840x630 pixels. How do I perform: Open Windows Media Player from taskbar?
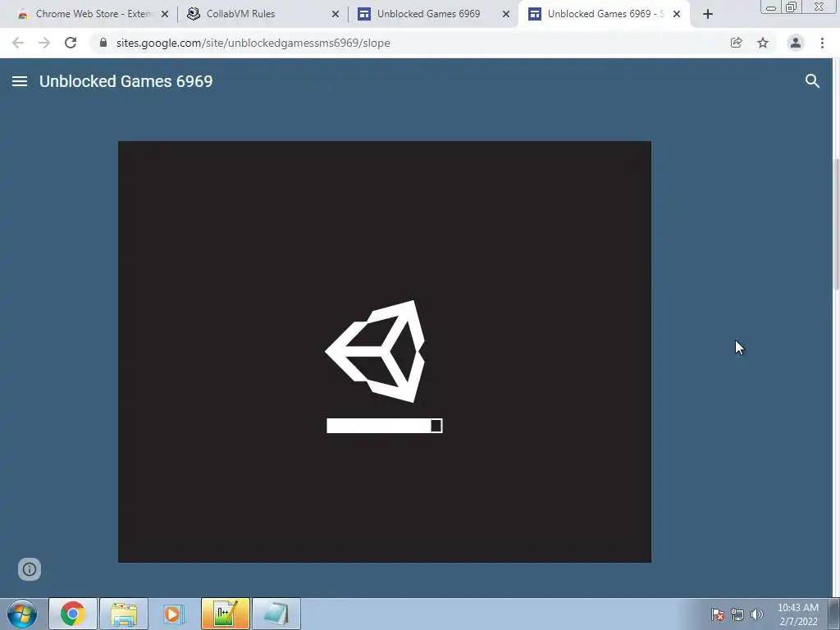[174, 614]
